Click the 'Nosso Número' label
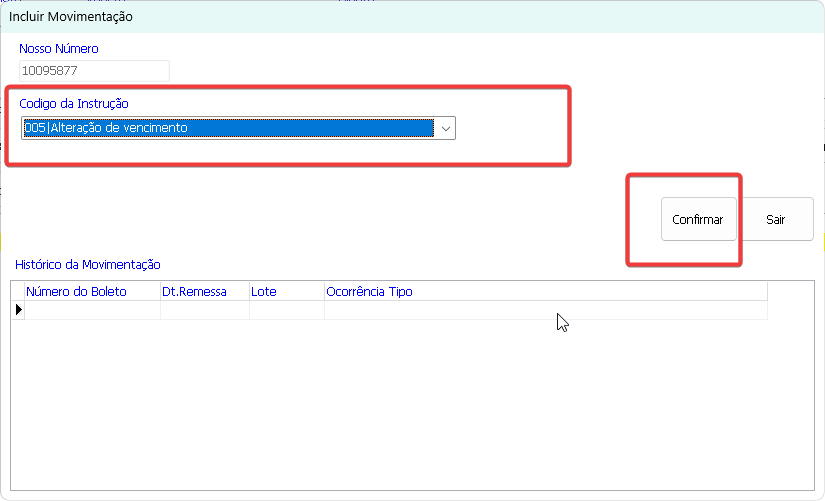This screenshot has height=501, width=825. click(59, 48)
